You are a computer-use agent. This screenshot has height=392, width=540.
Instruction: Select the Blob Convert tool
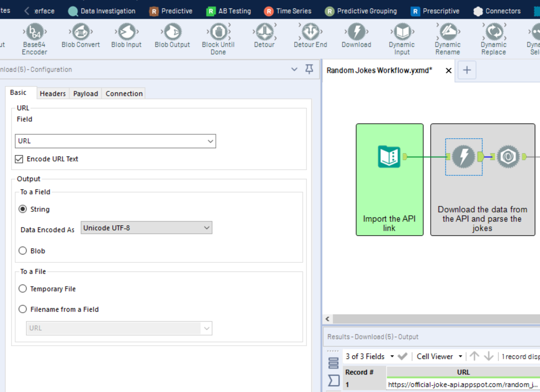81,33
